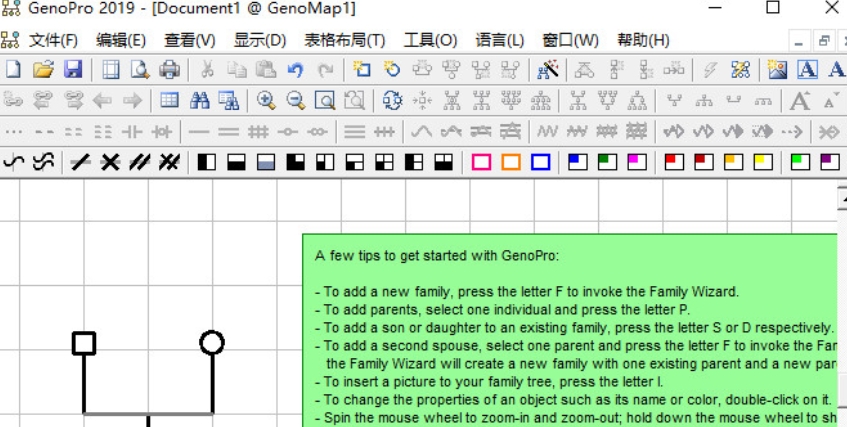Click the Paste clipboard icon
847x427 pixels.
click(x=265, y=69)
